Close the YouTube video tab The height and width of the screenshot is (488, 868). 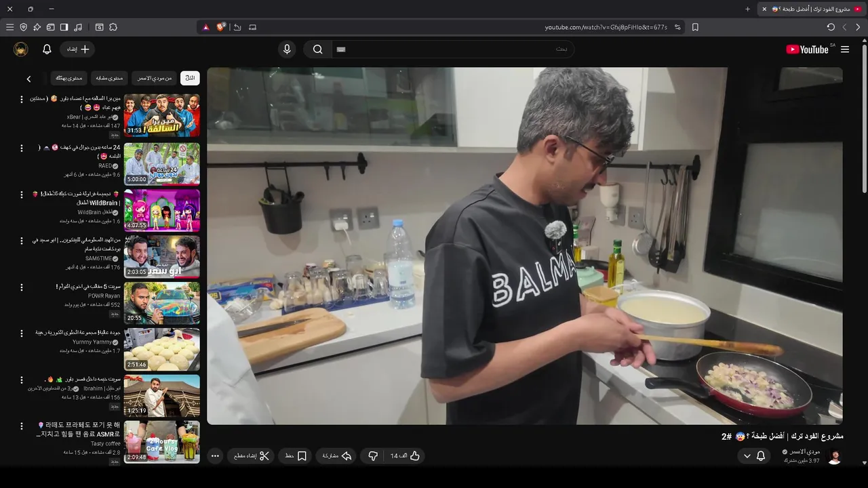[765, 9]
